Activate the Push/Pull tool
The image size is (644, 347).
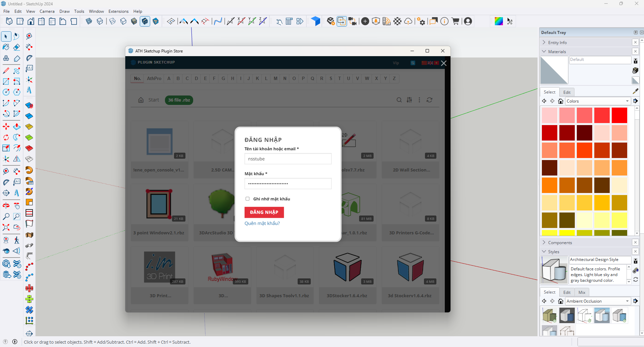[16, 127]
